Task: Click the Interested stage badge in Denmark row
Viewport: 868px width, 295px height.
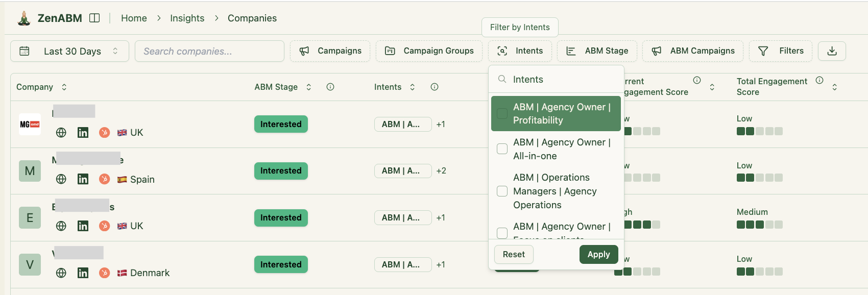Action: [281, 264]
